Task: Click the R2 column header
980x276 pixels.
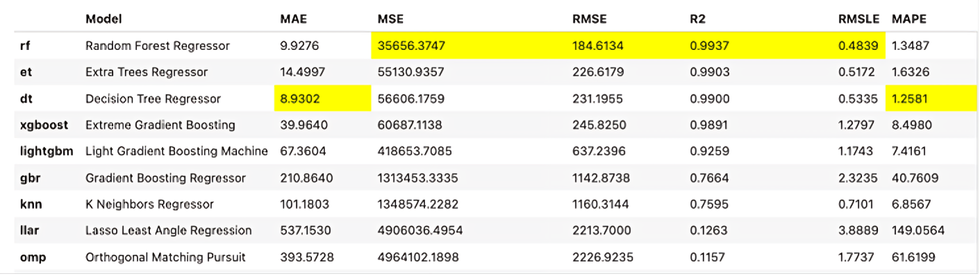Action: point(697,19)
